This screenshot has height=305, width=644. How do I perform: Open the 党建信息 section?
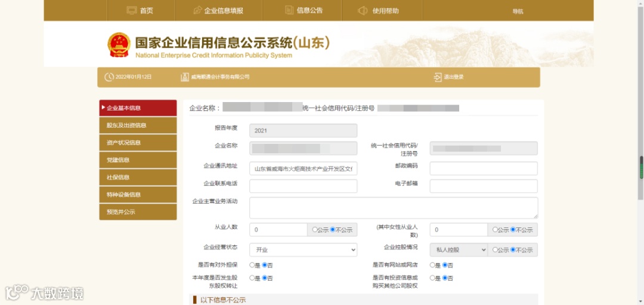[138, 160]
